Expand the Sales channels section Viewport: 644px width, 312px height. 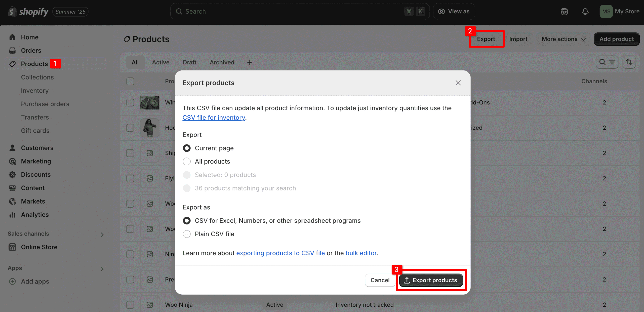click(102, 235)
